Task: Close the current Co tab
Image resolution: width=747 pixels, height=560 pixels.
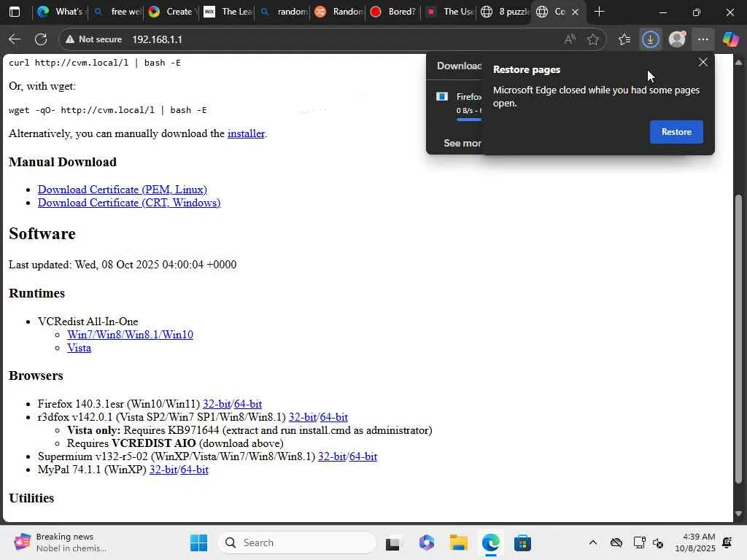Action: (x=575, y=12)
